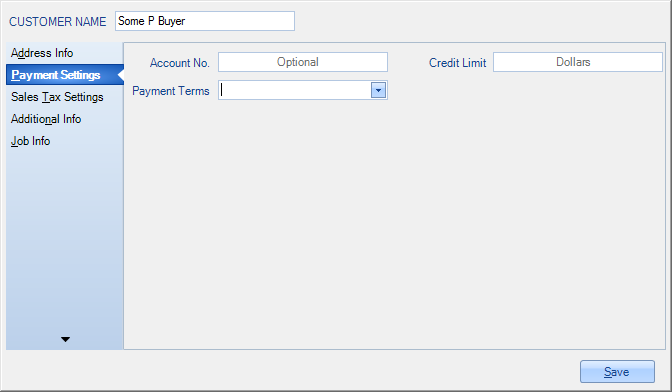Image resolution: width=672 pixels, height=392 pixels.
Task: Click the Customer Name field
Action: (x=205, y=21)
